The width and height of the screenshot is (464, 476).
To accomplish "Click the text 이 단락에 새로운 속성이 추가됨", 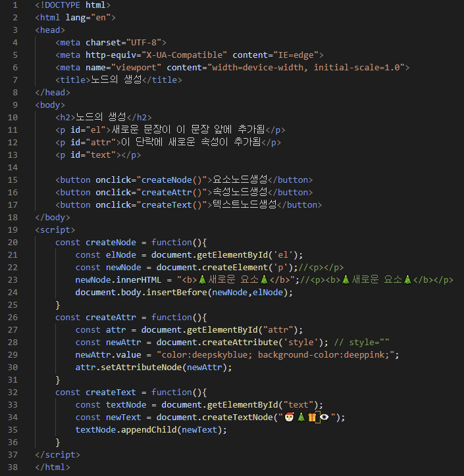I will point(191,142).
